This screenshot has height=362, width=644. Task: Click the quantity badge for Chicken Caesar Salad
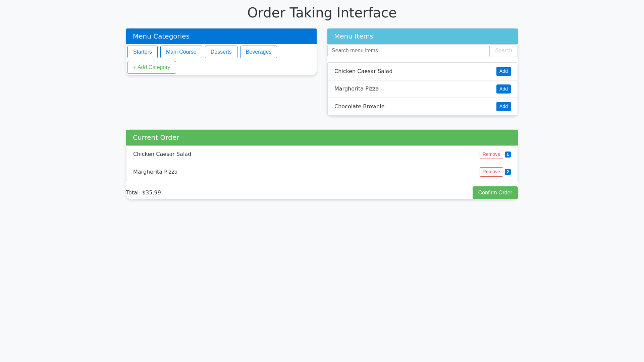coord(507,155)
